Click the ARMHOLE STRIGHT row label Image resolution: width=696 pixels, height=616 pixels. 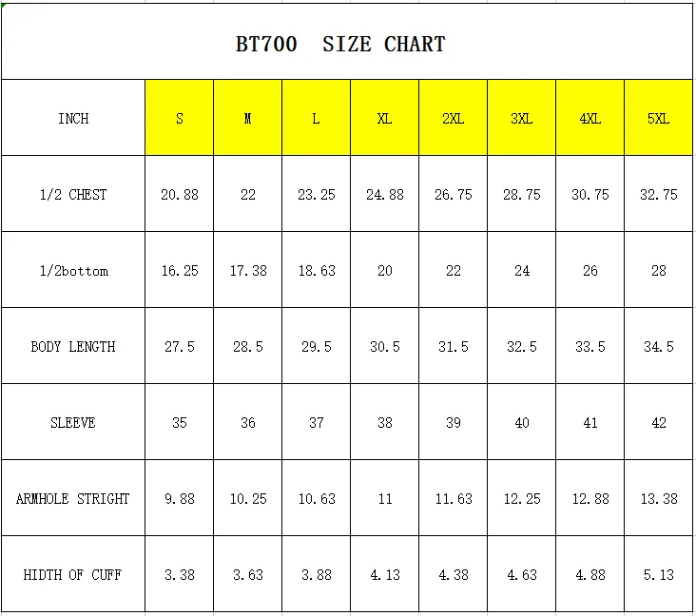click(73, 498)
